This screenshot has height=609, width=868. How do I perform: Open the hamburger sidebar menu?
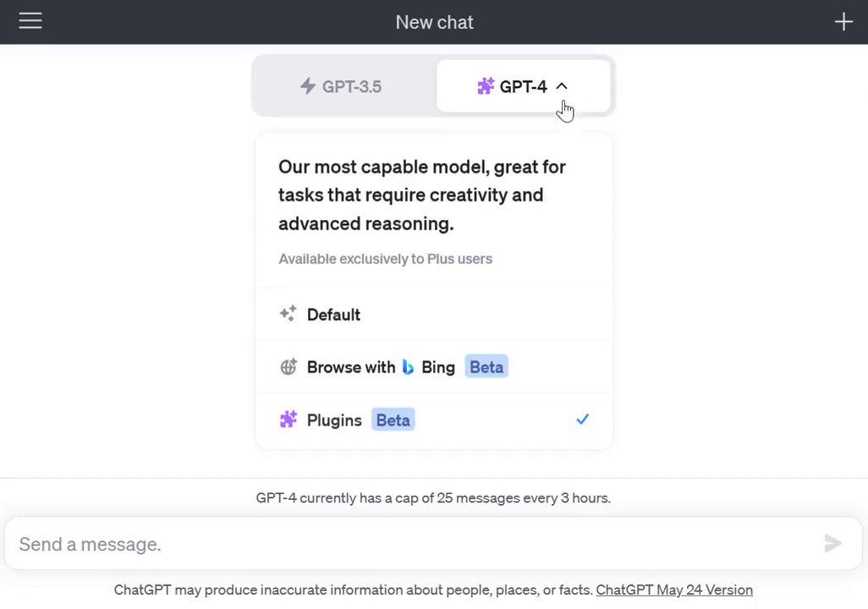point(30,21)
